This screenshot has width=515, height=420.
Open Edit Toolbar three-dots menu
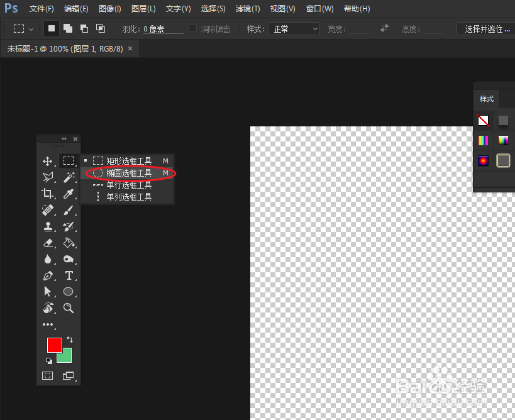pyautogui.click(x=48, y=324)
